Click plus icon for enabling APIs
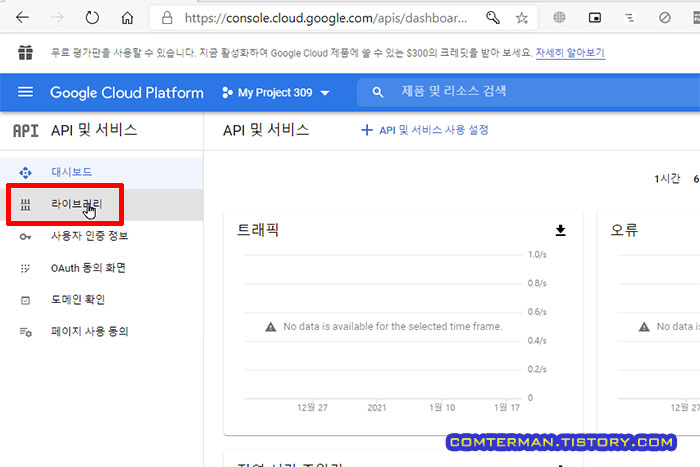Viewport: 700px width, 467px height. [x=367, y=130]
